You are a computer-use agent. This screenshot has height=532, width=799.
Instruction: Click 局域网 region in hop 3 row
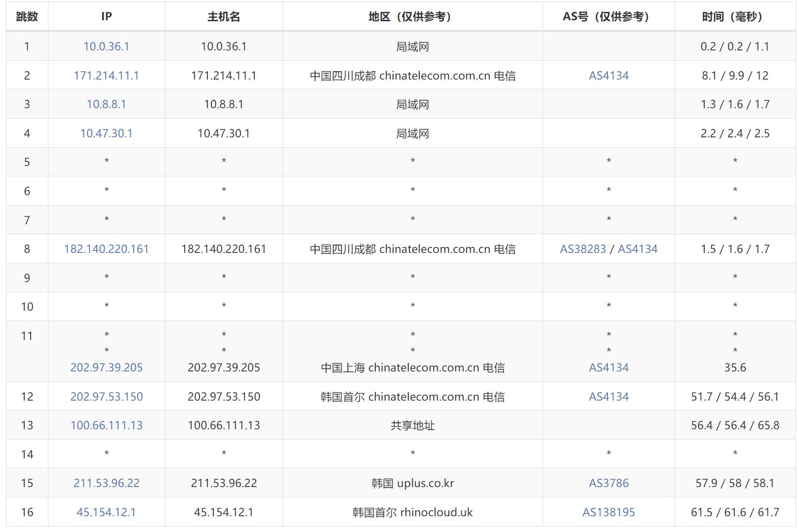point(412,104)
